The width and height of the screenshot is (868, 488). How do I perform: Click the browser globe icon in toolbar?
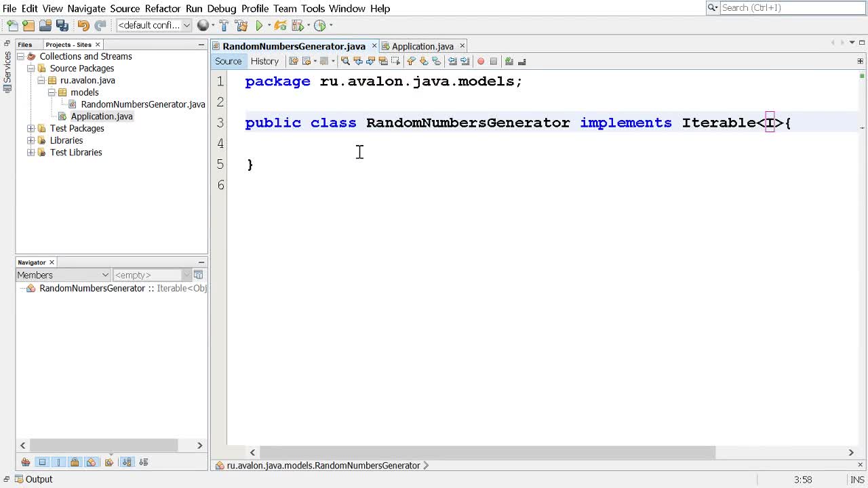click(x=203, y=26)
